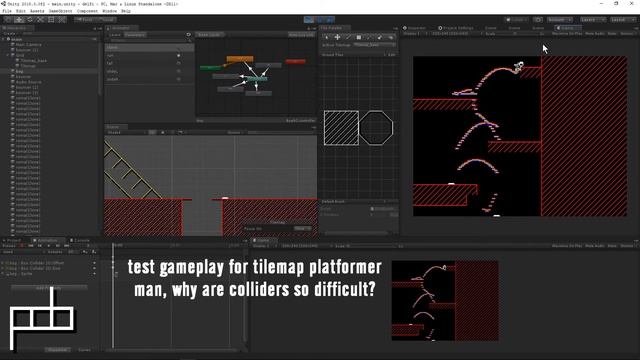The width and height of the screenshot is (640, 360).
Task: Toggle the 'sticky' parameter checkbox
Action: 178,71
